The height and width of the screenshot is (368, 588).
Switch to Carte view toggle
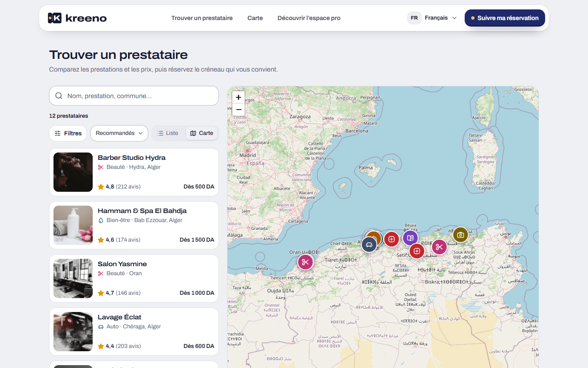[202, 133]
